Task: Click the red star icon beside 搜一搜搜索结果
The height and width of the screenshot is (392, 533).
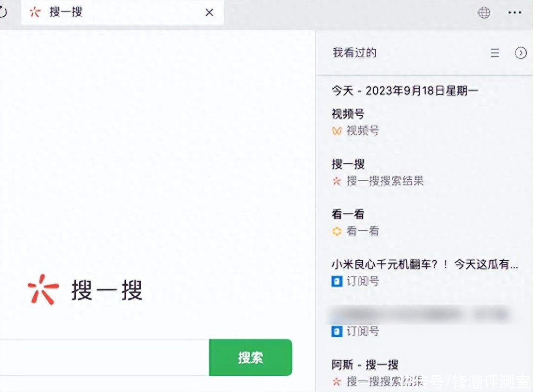Action: pyautogui.click(x=337, y=181)
